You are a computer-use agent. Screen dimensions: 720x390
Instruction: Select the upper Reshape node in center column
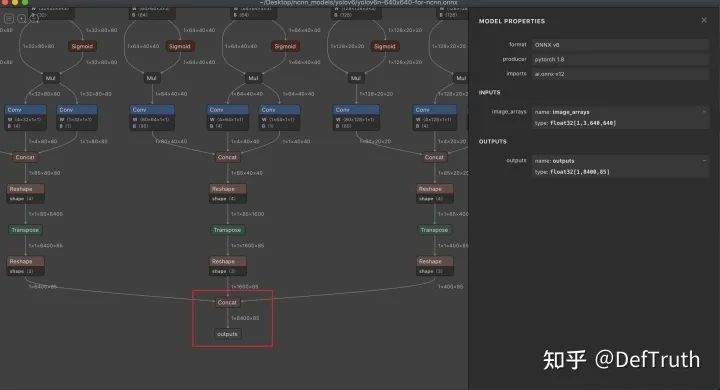[x=228, y=193]
